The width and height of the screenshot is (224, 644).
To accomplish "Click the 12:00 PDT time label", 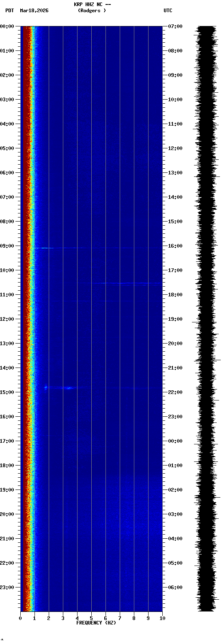I will pyautogui.click(x=7, y=319).
